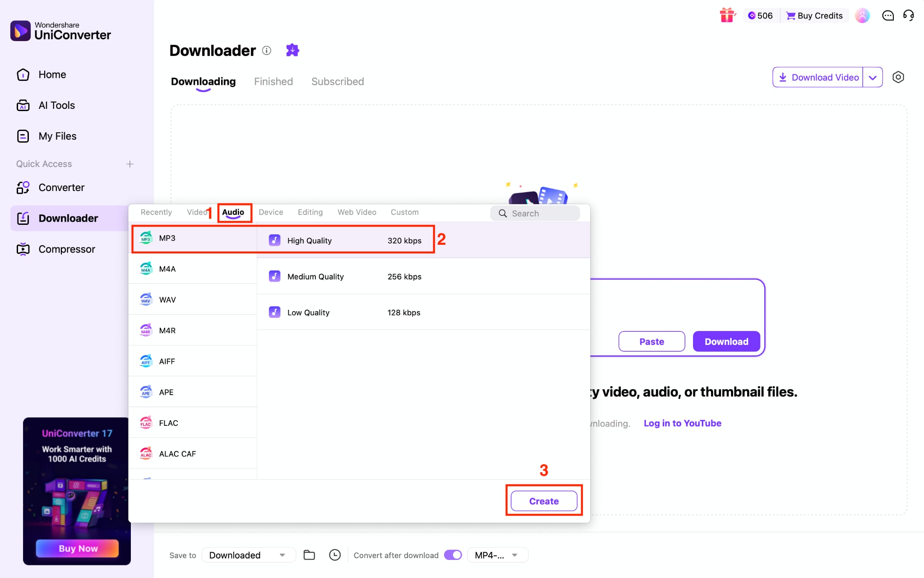The width and height of the screenshot is (924, 578).
Task: Click Buy Credits
Action: click(815, 16)
